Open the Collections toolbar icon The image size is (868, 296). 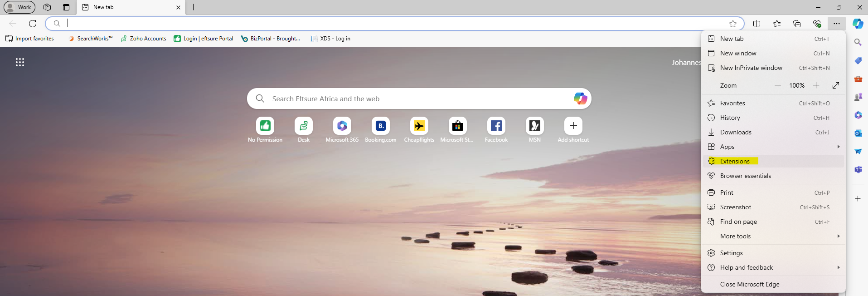point(797,24)
